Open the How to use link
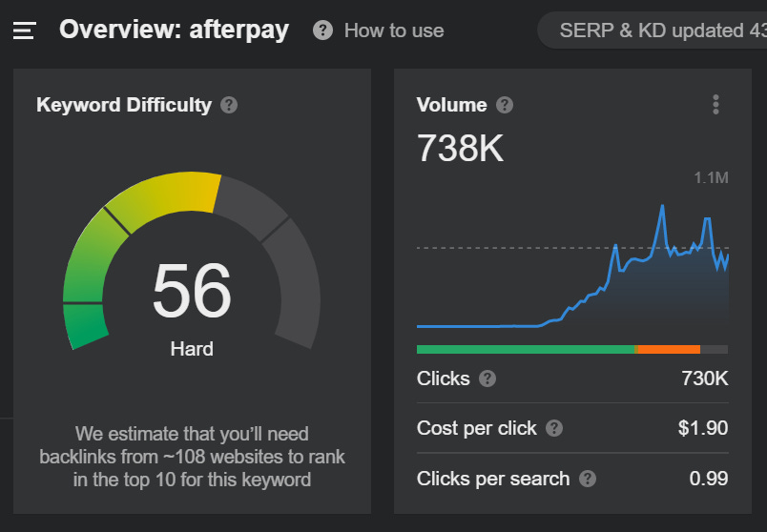The image size is (767, 532). click(394, 31)
